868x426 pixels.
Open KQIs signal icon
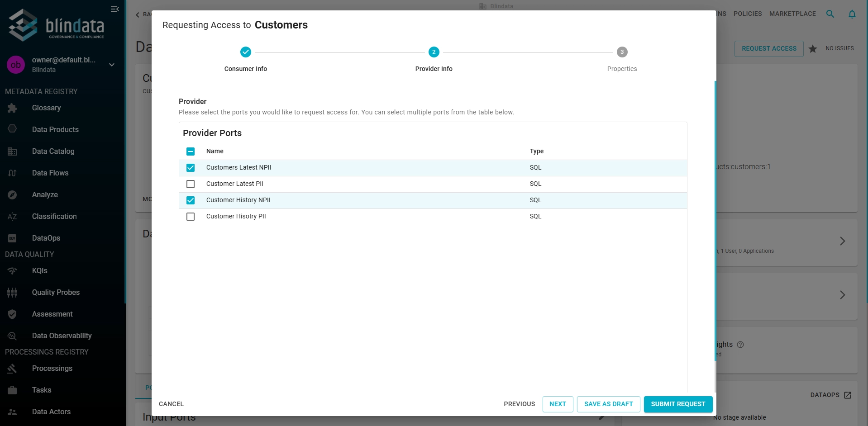point(12,271)
